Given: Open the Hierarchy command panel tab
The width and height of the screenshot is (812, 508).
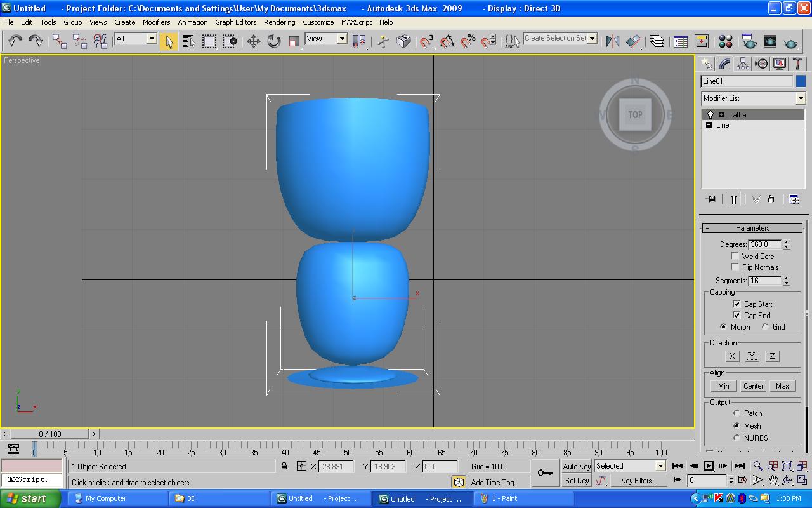Looking at the screenshot, I should pyautogui.click(x=743, y=64).
